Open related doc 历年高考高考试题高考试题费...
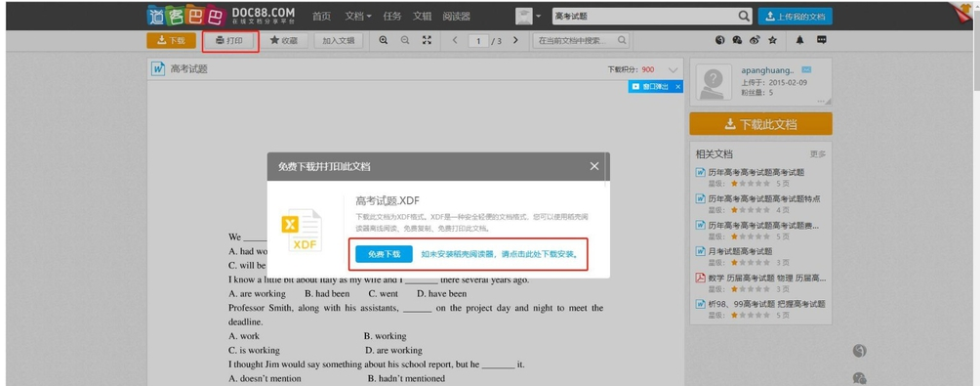Image resolution: width=980 pixels, height=386 pixels. pos(763,225)
